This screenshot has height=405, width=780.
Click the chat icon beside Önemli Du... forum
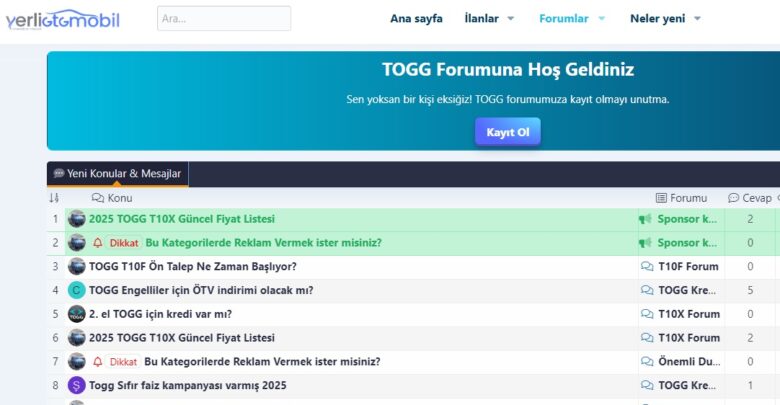646,362
